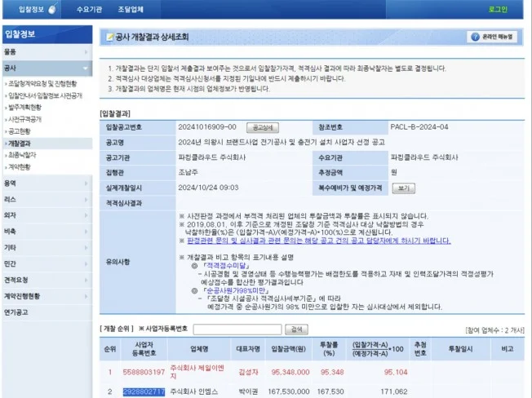
Task: Expand the 계약진행현황 sidebar menu
Action: (47, 296)
